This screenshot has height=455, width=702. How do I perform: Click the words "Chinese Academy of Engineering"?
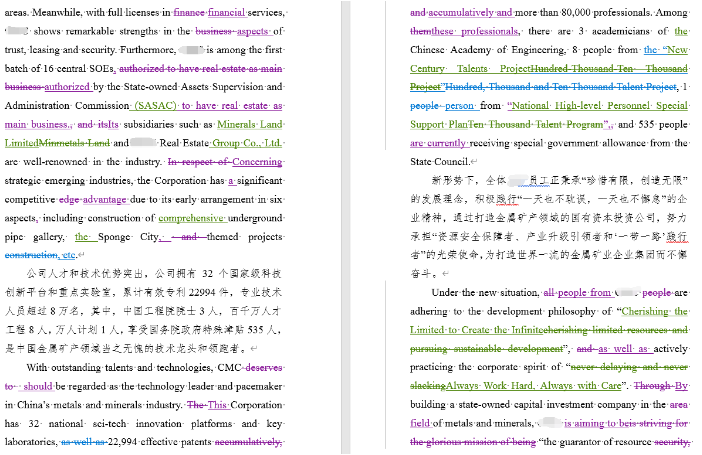point(467,50)
